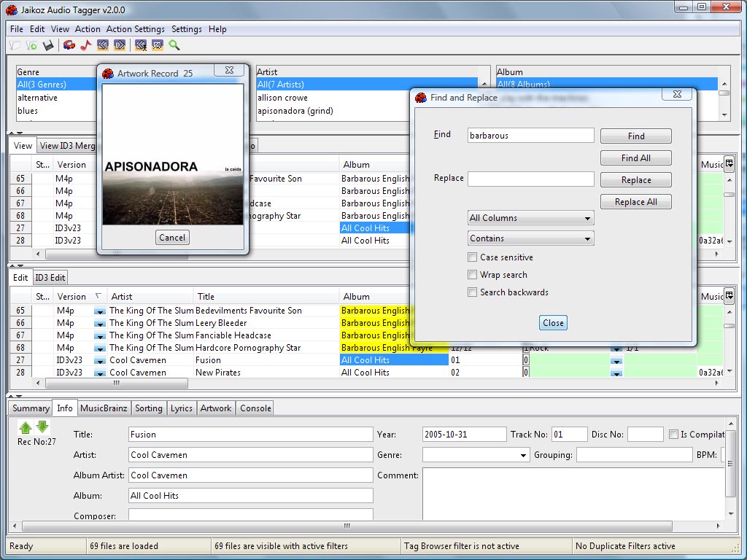Viewport: 747px width, 560px height.
Task: Click the open folder toolbar icon
Action: pyautogui.click(x=15, y=45)
